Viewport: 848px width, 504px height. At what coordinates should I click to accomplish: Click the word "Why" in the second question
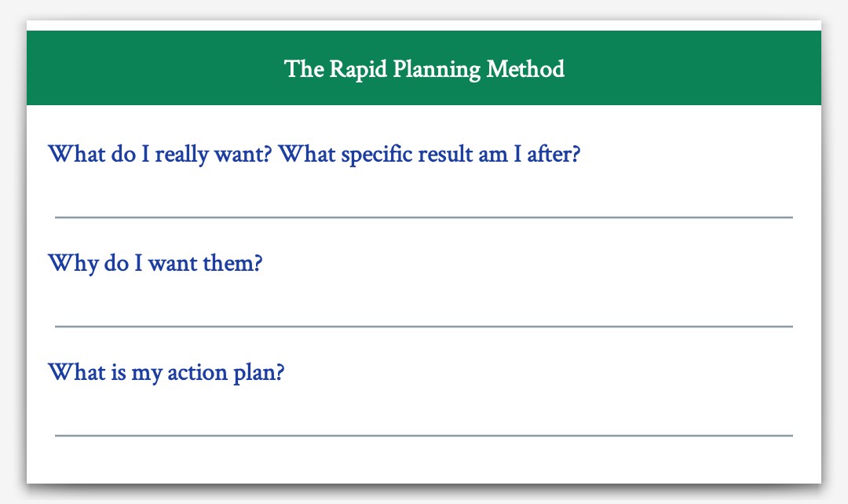coord(73,263)
